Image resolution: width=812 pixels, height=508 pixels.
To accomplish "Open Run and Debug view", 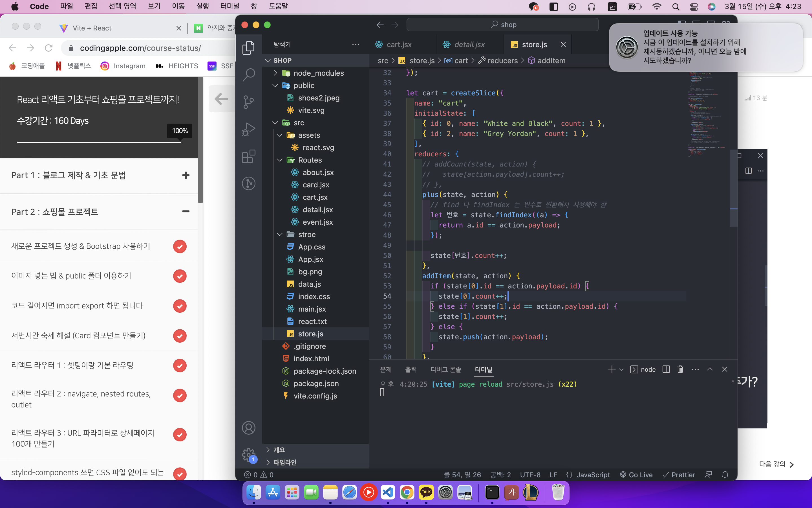I will (248, 129).
